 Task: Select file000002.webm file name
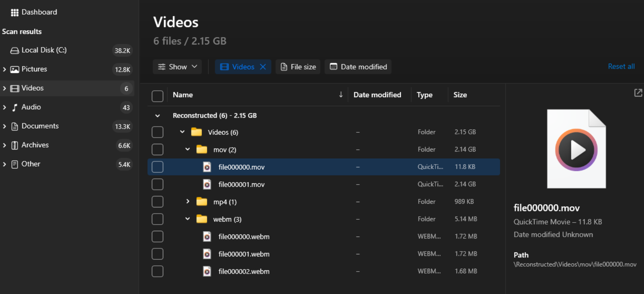pos(244,272)
